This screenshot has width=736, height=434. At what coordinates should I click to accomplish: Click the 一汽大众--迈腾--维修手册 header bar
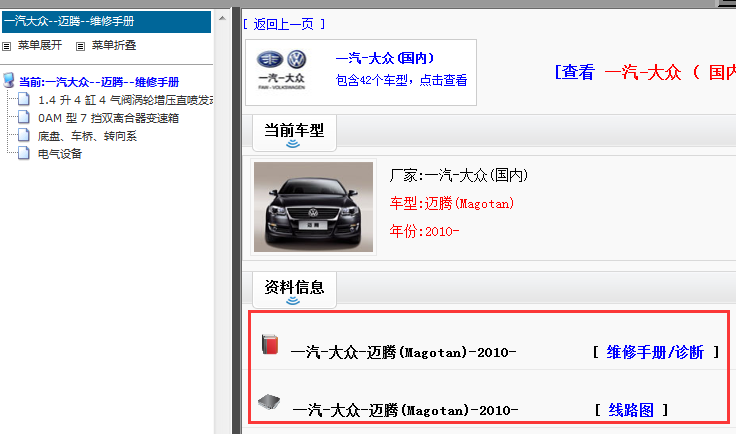point(107,22)
